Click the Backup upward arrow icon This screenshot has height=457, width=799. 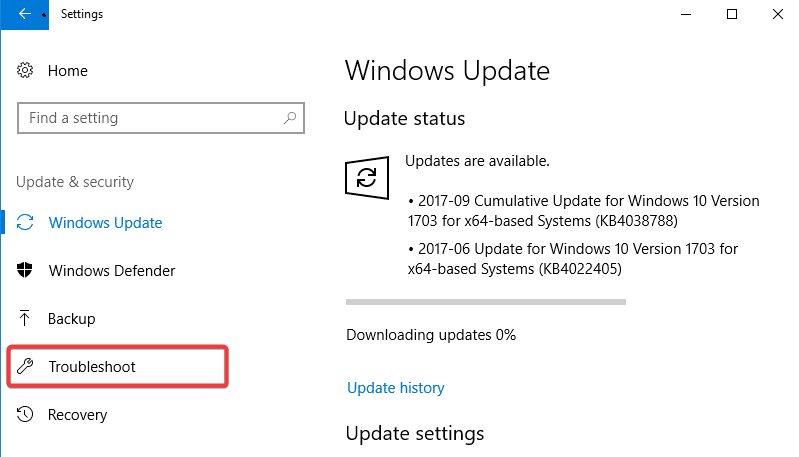(24, 318)
